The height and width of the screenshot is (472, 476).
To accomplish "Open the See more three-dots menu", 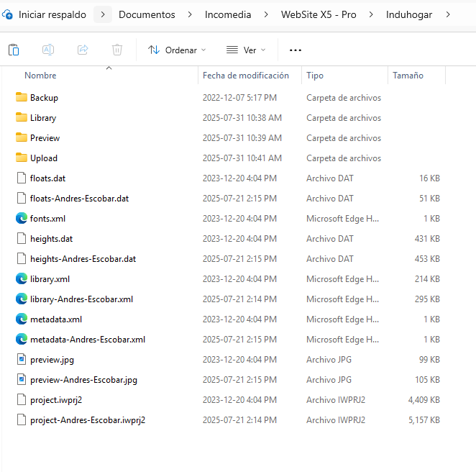I will [296, 50].
